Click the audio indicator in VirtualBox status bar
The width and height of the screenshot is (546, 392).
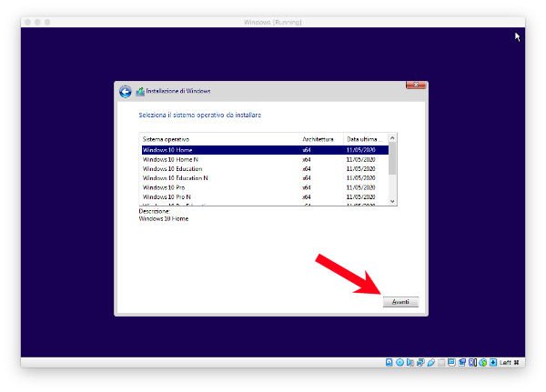point(410,362)
